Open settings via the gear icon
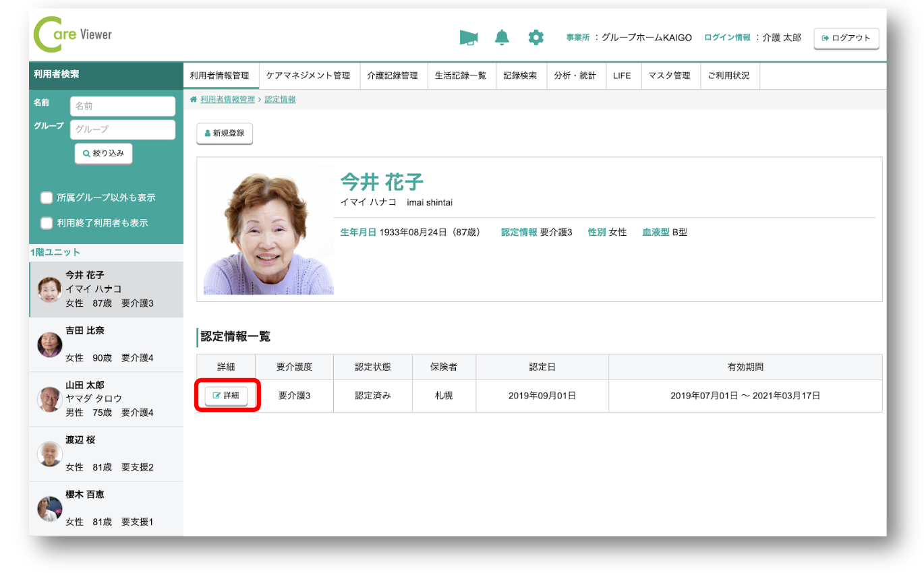Image resolution: width=924 pixels, height=573 pixels. (x=536, y=38)
